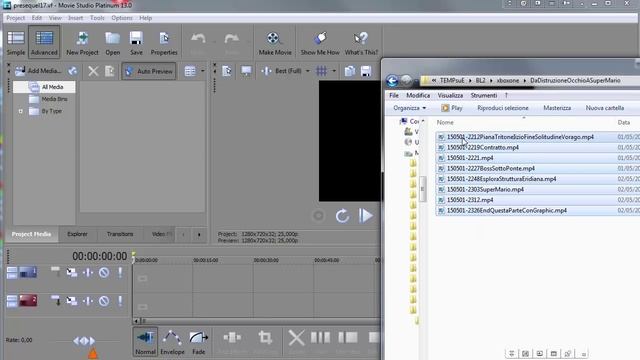
Task: Click Add Media button
Action: point(38,71)
